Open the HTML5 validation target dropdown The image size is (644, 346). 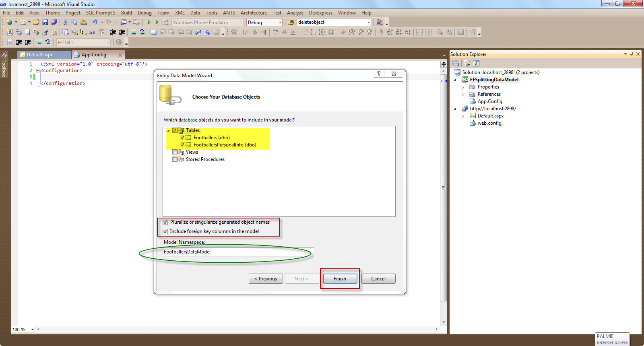[x=108, y=42]
